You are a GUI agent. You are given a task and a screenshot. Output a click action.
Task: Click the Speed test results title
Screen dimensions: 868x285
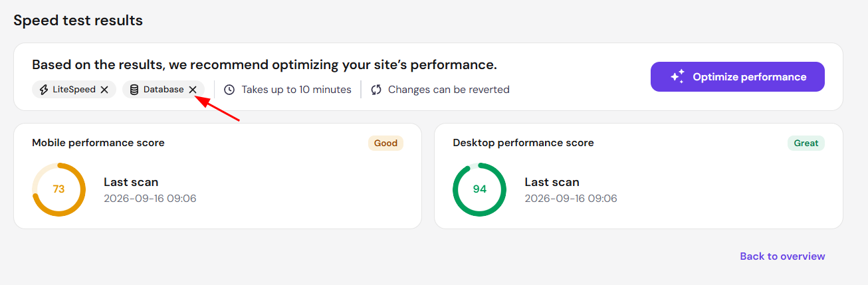click(x=78, y=21)
